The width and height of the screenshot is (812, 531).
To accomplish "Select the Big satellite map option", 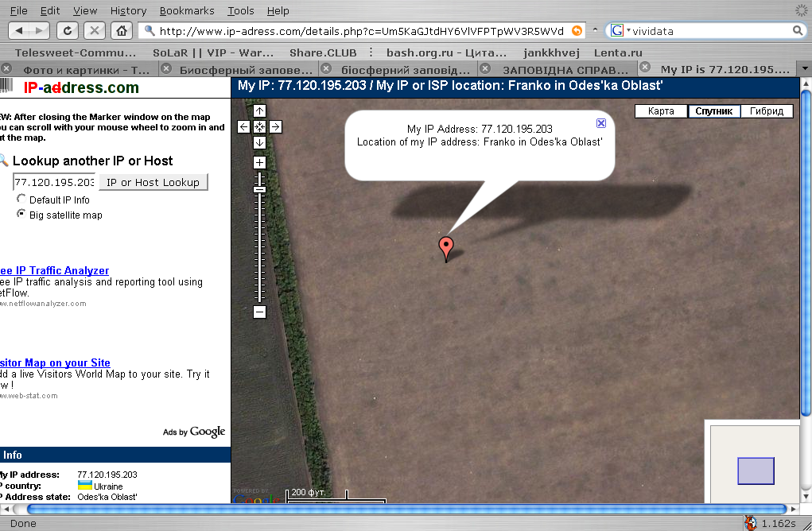I will (x=21, y=215).
